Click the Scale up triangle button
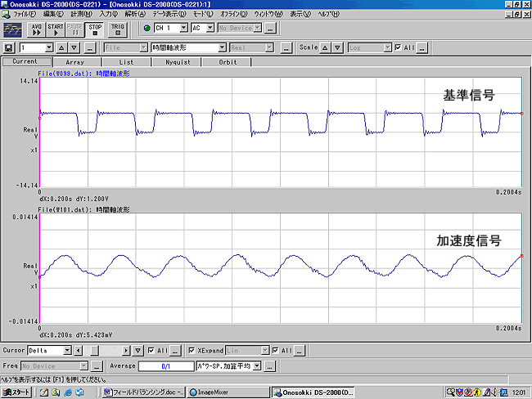 point(325,47)
